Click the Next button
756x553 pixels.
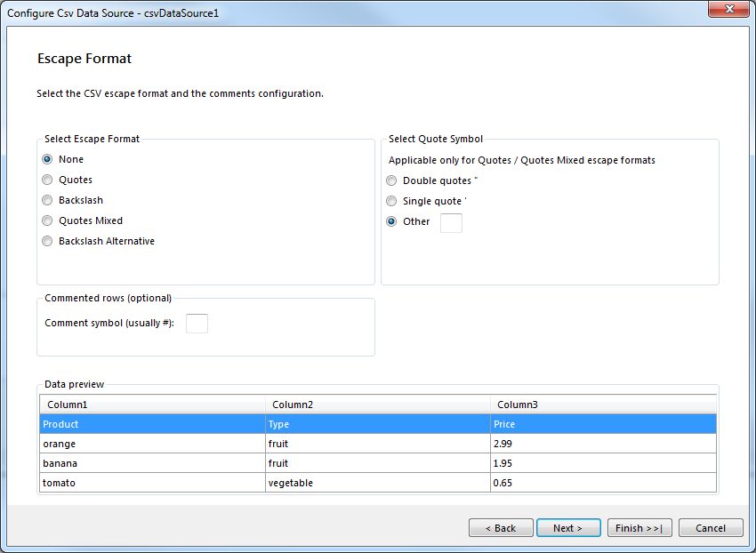568,527
